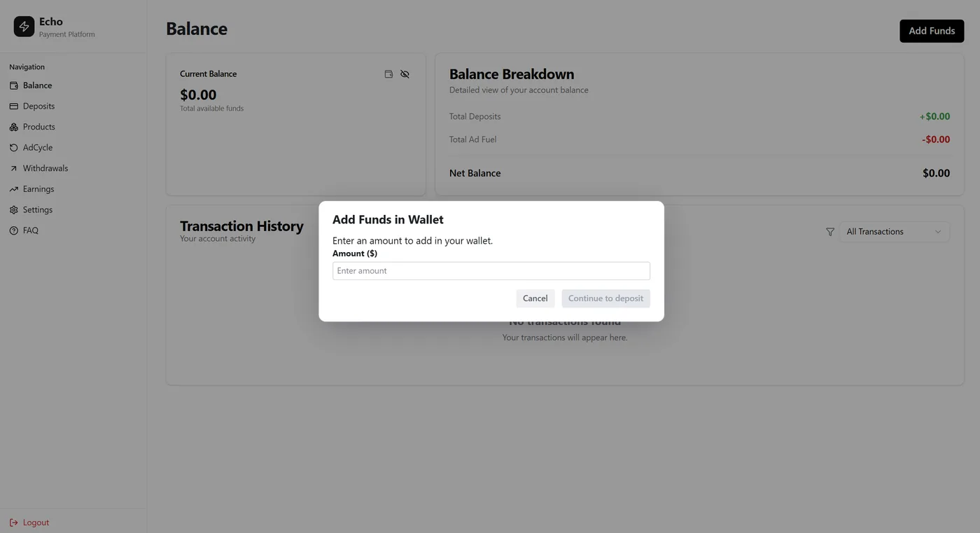The height and width of the screenshot is (533, 980).
Task: Click the Earnings trend icon in sidebar
Action: [x=13, y=189]
